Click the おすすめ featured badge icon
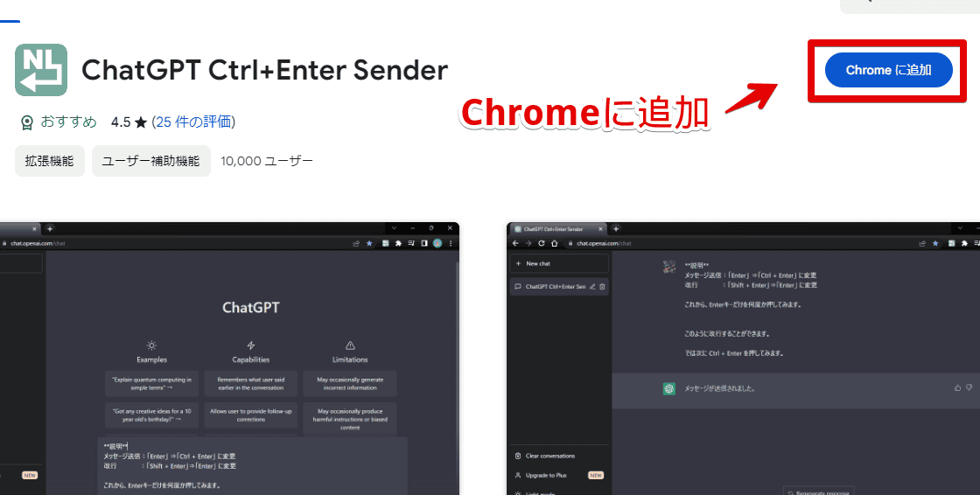980x495 pixels. click(27, 122)
